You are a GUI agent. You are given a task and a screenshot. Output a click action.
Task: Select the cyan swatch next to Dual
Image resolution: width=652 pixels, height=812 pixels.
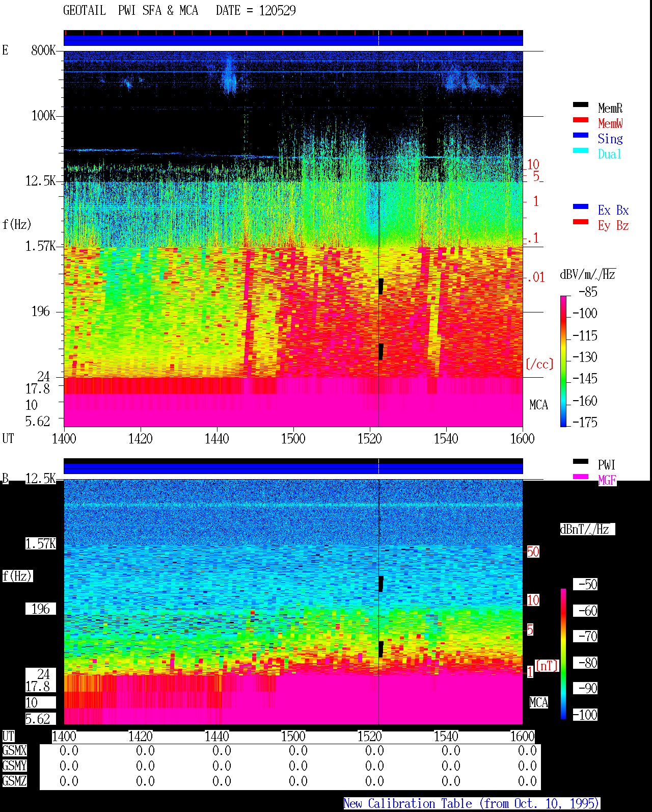click(581, 151)
